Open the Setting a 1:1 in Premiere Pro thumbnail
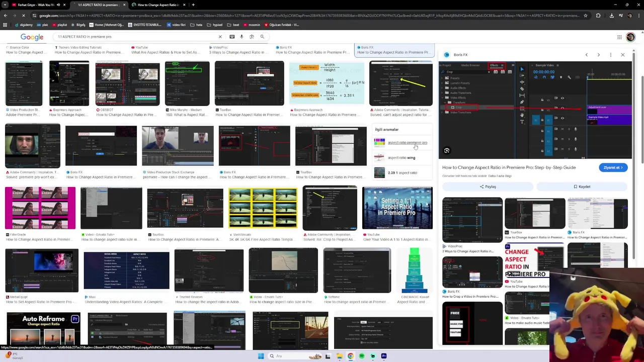The height and width of the screenshot is (362, 644). tap(397, 208)
